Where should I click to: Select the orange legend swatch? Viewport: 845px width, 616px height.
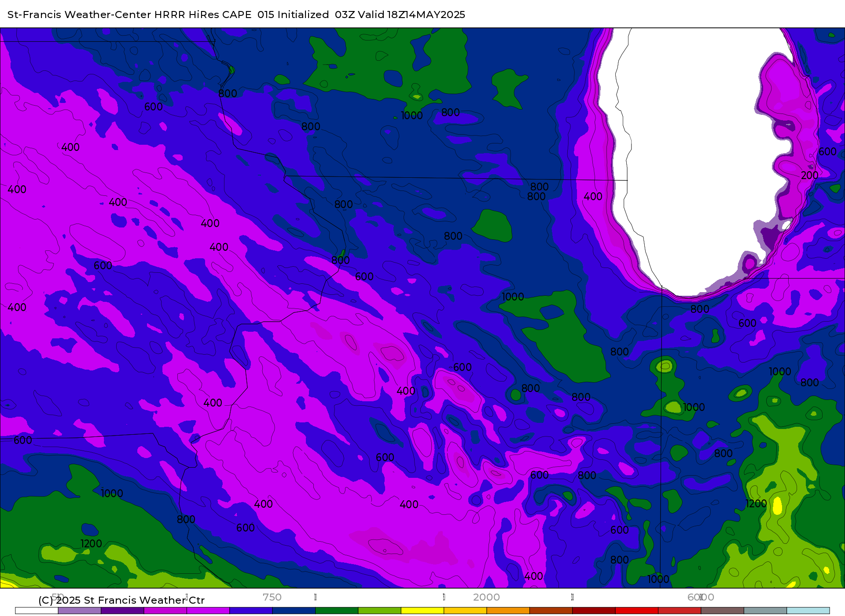pos(508,611)
